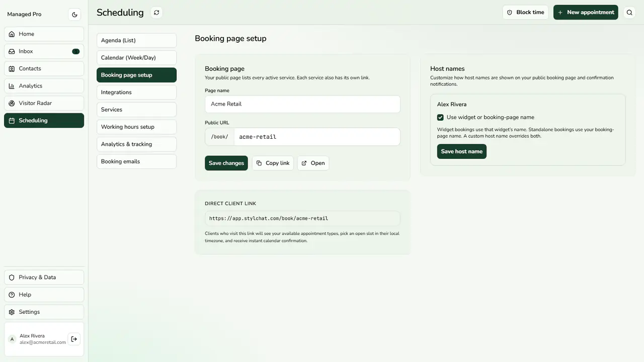Open the Integrations tab
The width and height of the screenshot is (644, 362).
pyautogui.click(x=136, y=93)
